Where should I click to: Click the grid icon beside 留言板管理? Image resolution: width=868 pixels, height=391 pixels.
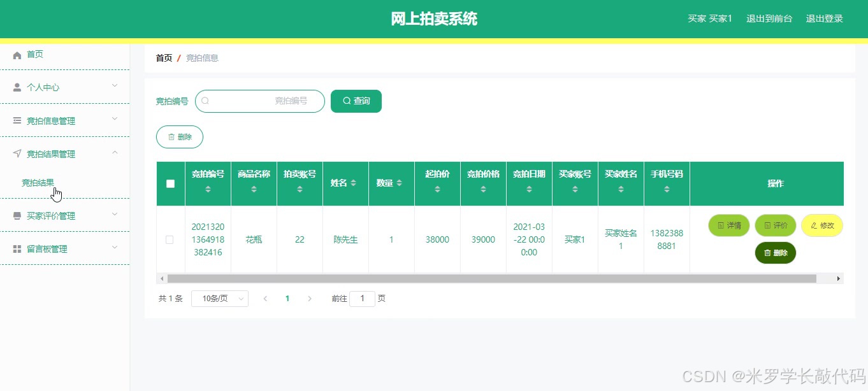click(17, 248)
